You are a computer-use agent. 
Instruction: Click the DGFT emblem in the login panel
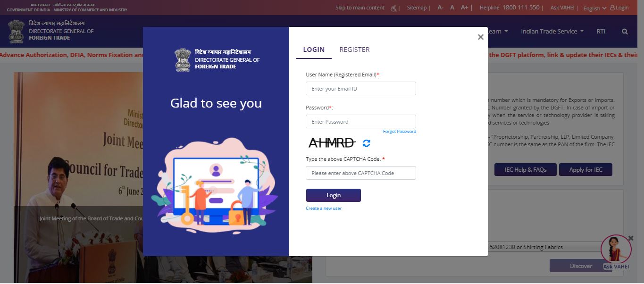tap(183, 59)
